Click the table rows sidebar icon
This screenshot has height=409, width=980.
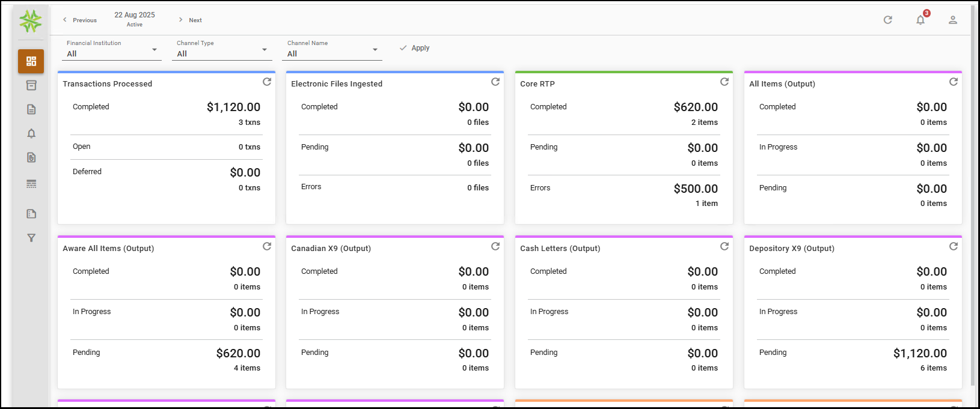[x=31, y=184]
